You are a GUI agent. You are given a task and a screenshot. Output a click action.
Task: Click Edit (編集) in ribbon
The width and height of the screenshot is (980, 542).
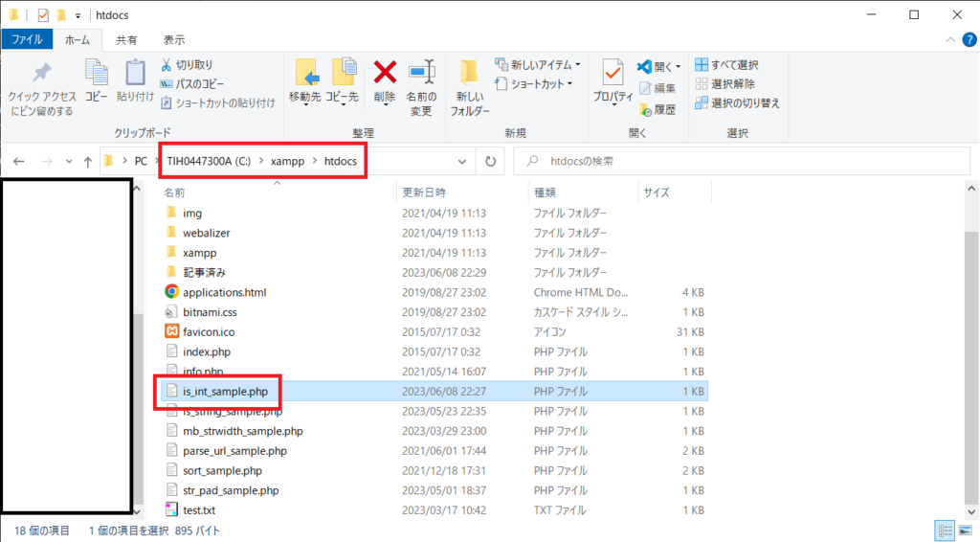(657, 88)
